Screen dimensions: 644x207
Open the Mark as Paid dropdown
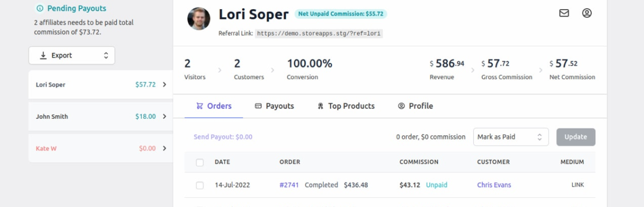pos(511,137)
